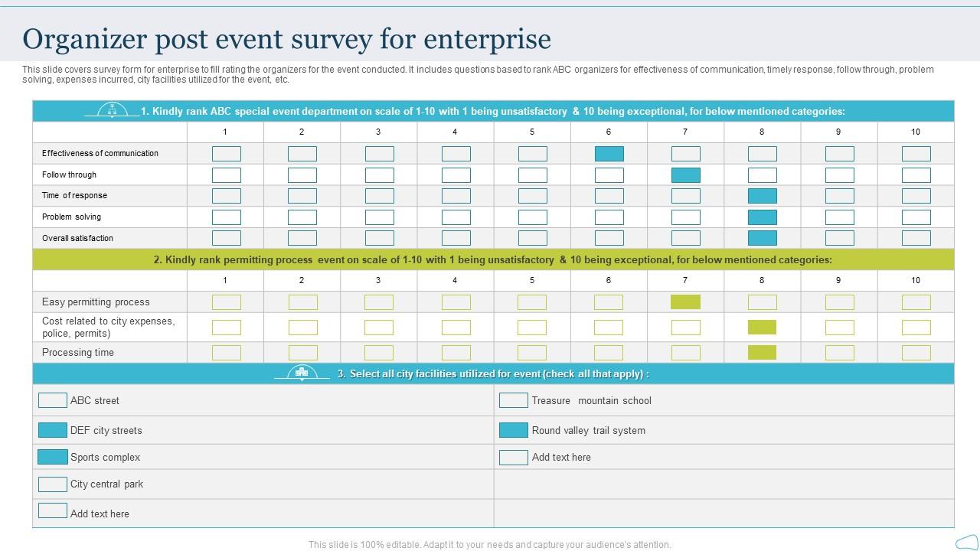Deselect rating 6 for Effectiveness of communication
This screenshot has height=551, width=980.
tap(609, 153)
